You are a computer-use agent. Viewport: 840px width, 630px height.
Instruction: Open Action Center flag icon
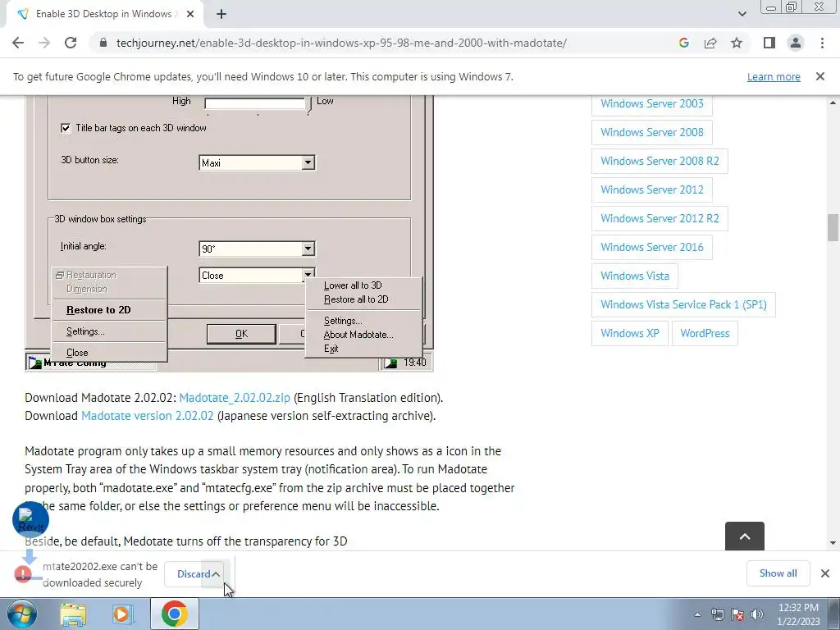point(737,614)
